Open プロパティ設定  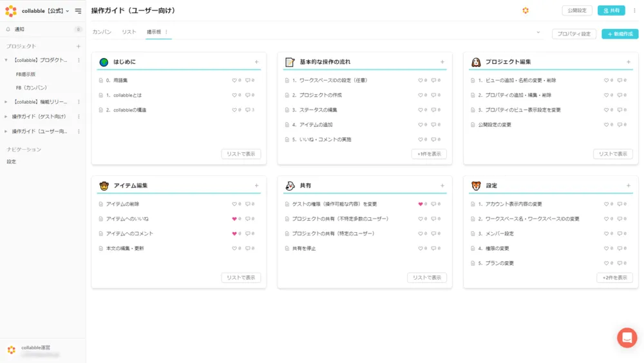click(574, 34)
